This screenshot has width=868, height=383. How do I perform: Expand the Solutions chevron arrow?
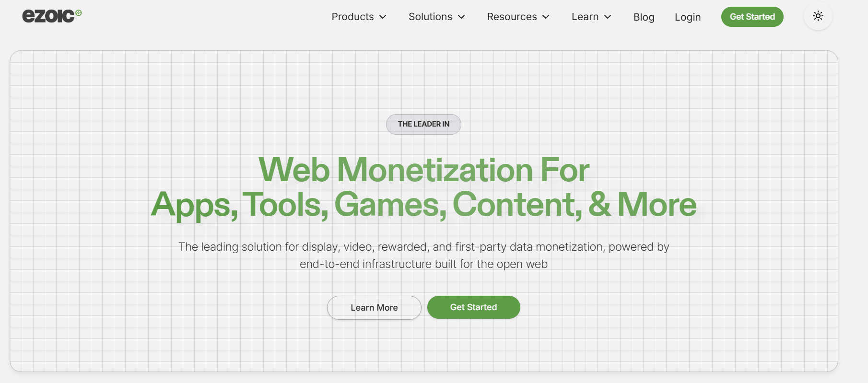[461, 17]
